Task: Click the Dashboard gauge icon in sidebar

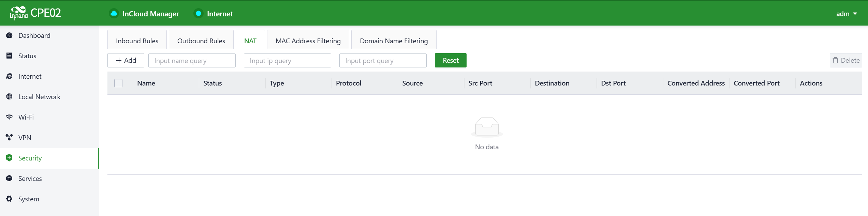Action: coord(9,35)
